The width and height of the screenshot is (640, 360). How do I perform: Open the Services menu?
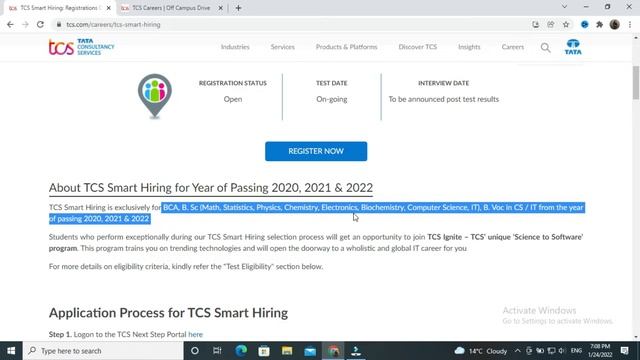tap(282, 47)
